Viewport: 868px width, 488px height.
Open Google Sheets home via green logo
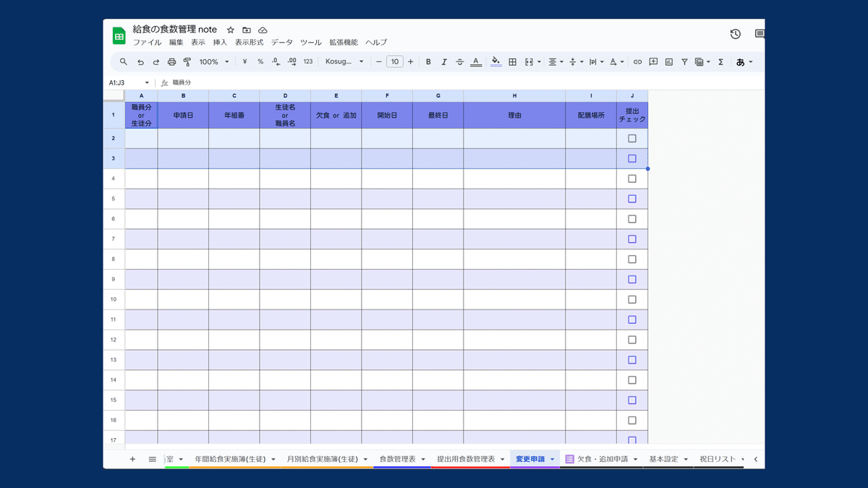point(119,35)
